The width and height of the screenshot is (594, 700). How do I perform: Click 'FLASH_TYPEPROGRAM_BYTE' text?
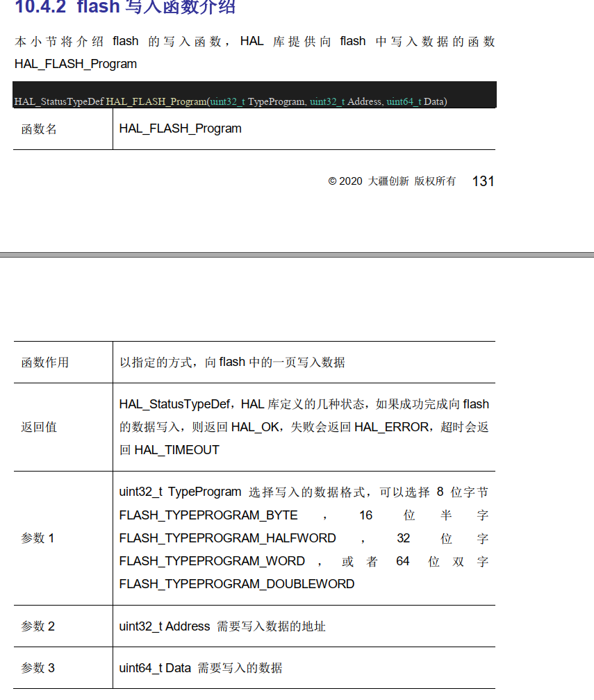pos(208,515)
